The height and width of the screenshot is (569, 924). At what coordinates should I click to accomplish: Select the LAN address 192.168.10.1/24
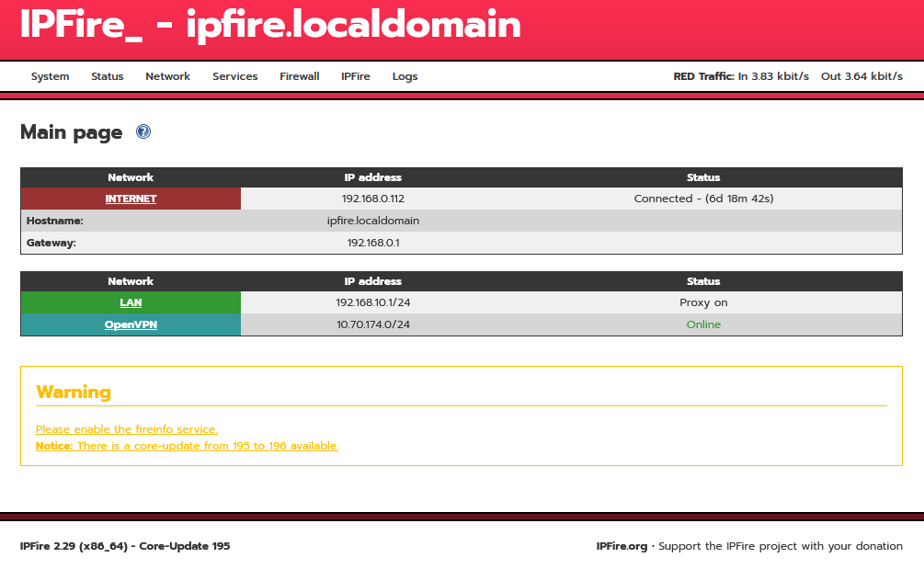pos(373,302)
